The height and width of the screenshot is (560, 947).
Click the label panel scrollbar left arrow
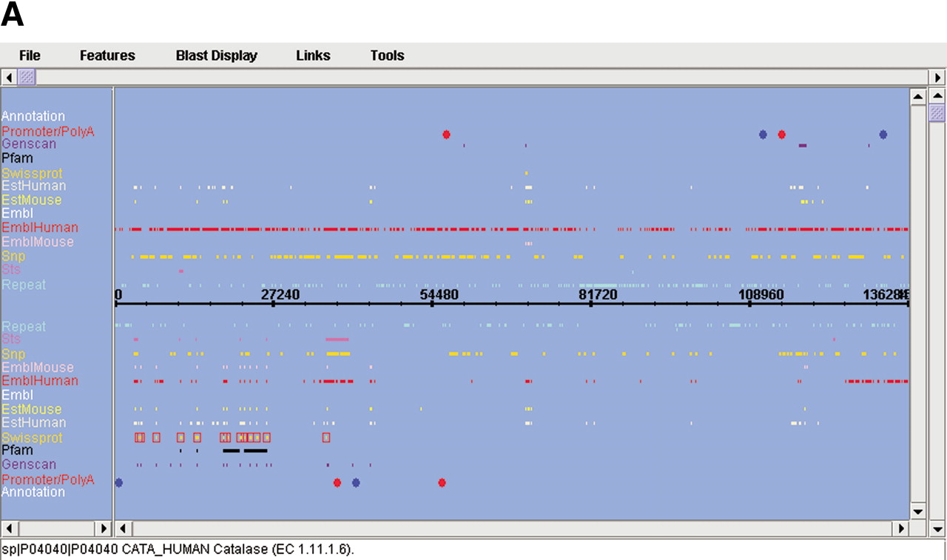click(9, 529)
